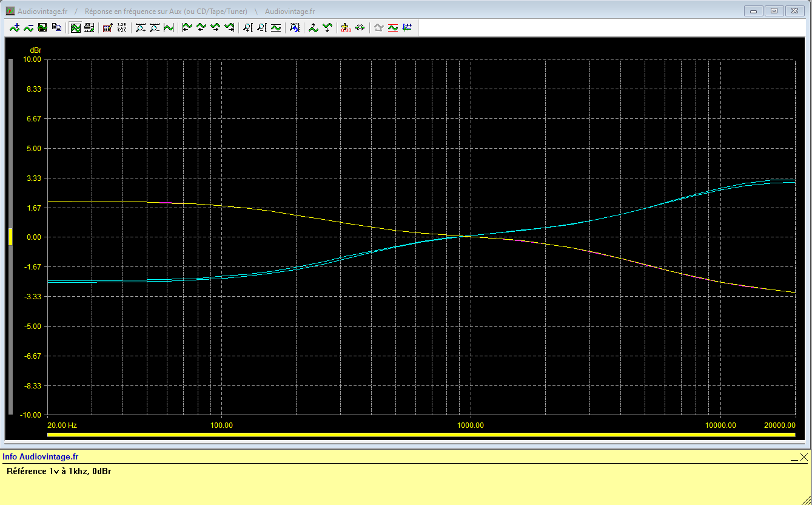This screenshot has width=812, height=505.
Task: Click the remove curve icon with minus sign
Action: (29, 27)
